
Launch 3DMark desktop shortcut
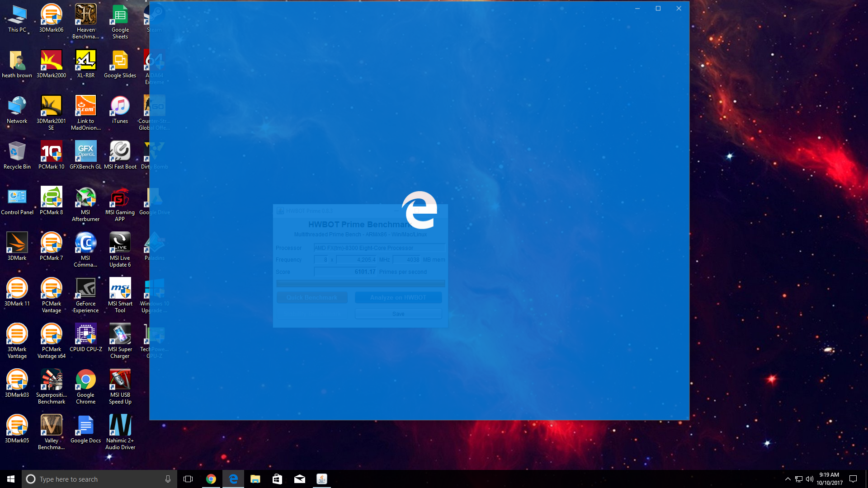pos(17,247)
